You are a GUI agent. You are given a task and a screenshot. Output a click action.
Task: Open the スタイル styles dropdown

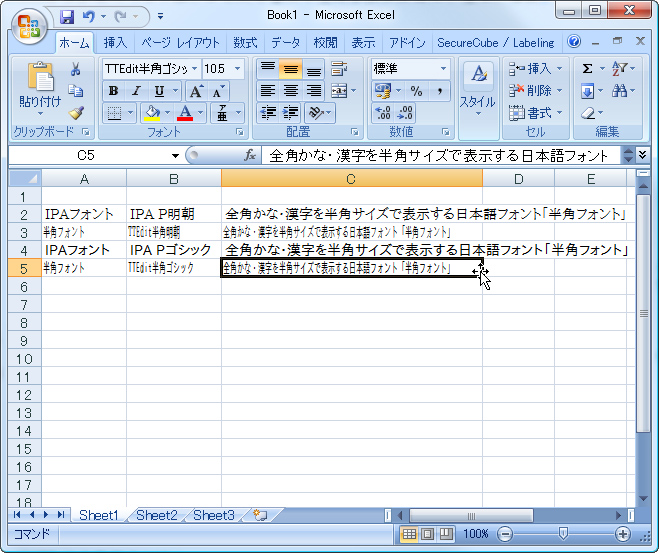click(478, 98)
